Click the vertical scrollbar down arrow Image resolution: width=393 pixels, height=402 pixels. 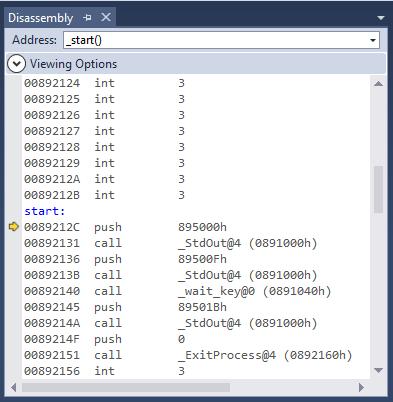pyautogui.click(x=378, y=370)
